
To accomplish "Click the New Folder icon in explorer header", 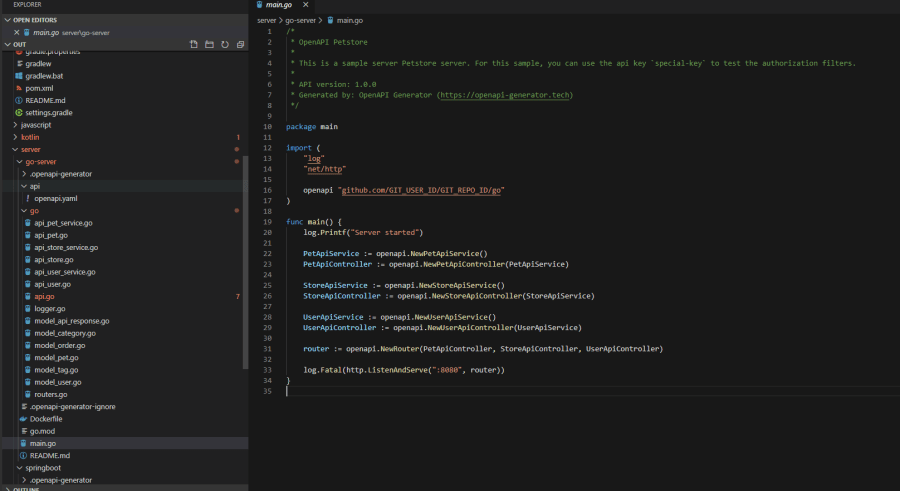I will pyautogui.click(x=209, y=45).
